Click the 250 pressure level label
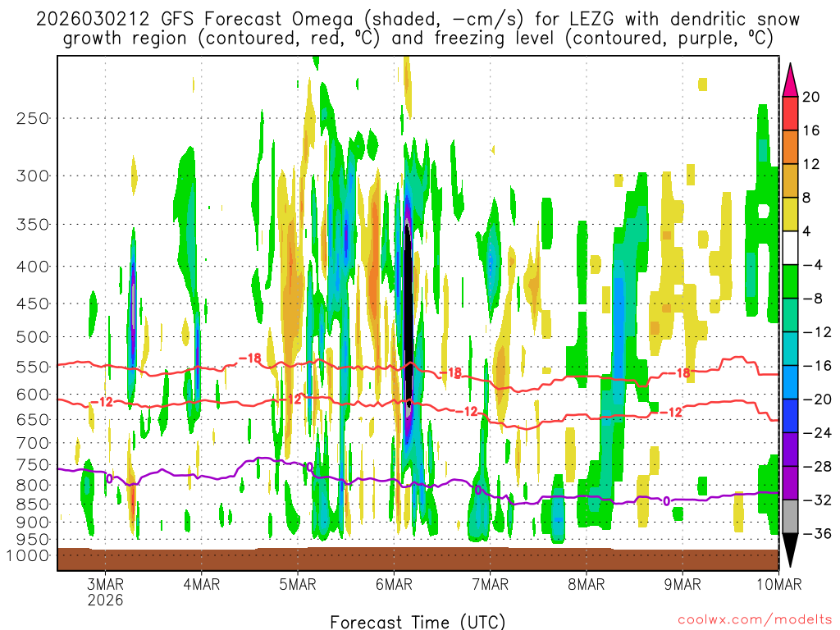840x630 pixels. (x=33, y=118)
